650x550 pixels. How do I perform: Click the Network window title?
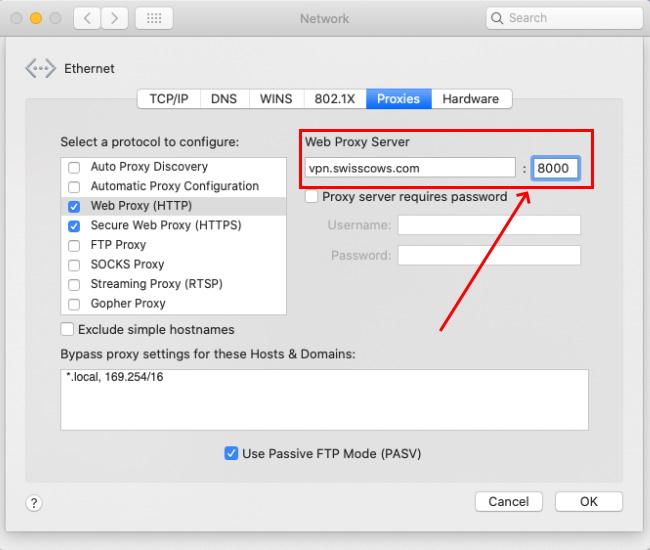(325, 19)
